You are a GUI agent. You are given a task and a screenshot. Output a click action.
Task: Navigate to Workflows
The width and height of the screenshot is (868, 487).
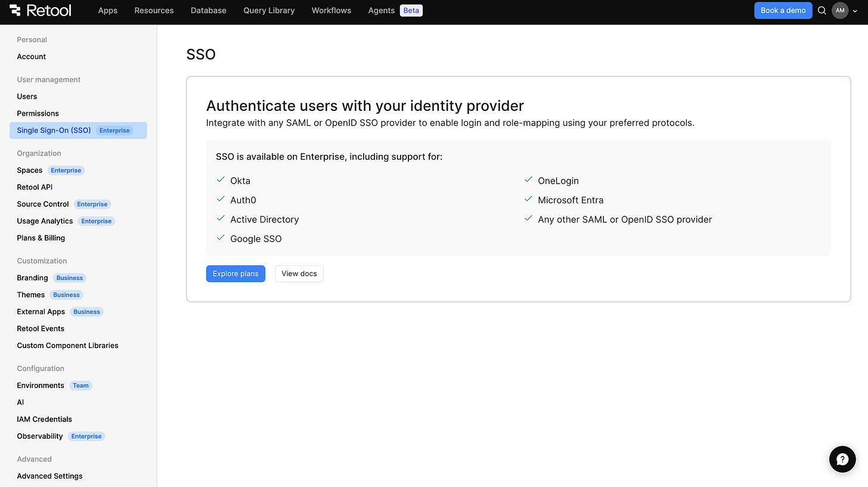(x=331, y=10)
